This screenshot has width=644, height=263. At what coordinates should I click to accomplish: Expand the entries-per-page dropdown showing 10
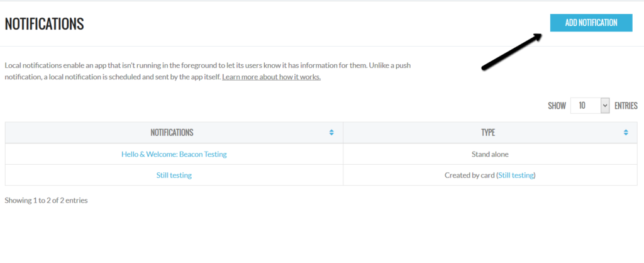[x=589, y=106]
